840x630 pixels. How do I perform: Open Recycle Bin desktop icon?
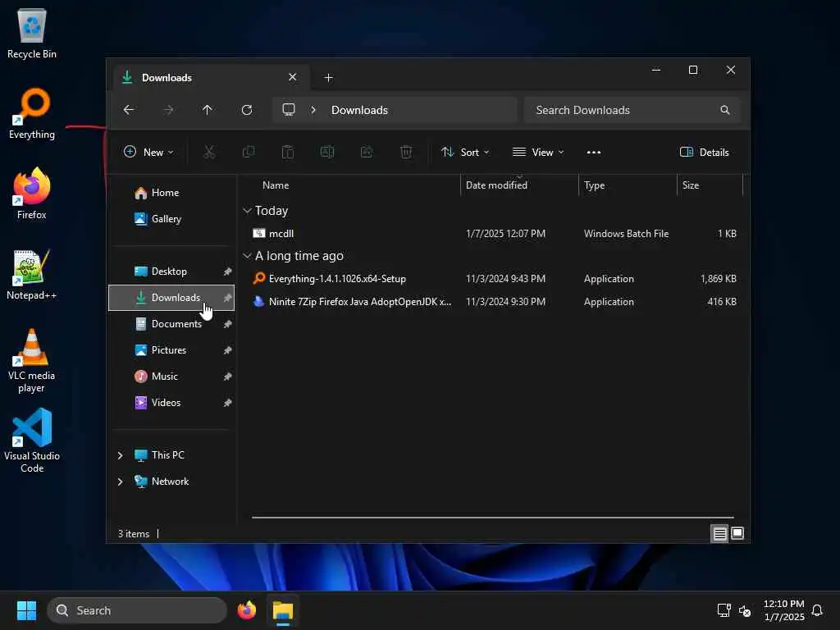point(32,33)
